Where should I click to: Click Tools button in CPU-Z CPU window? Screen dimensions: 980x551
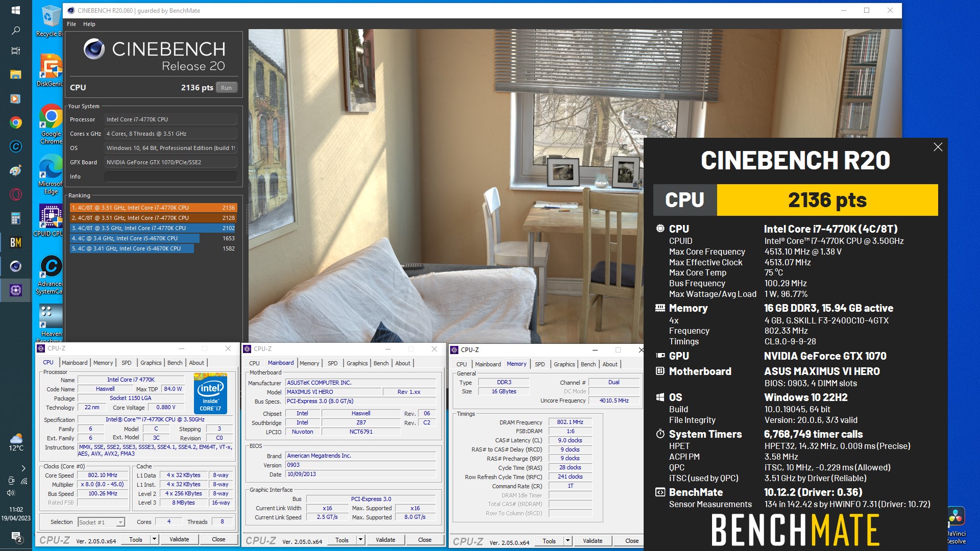pyautogui.click(x=136, y=539)
